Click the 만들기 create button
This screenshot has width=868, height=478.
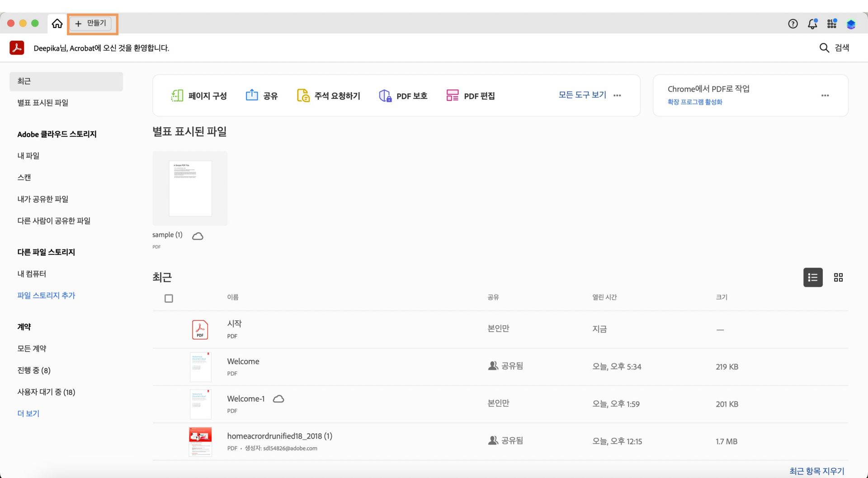[x=91, y=23]
